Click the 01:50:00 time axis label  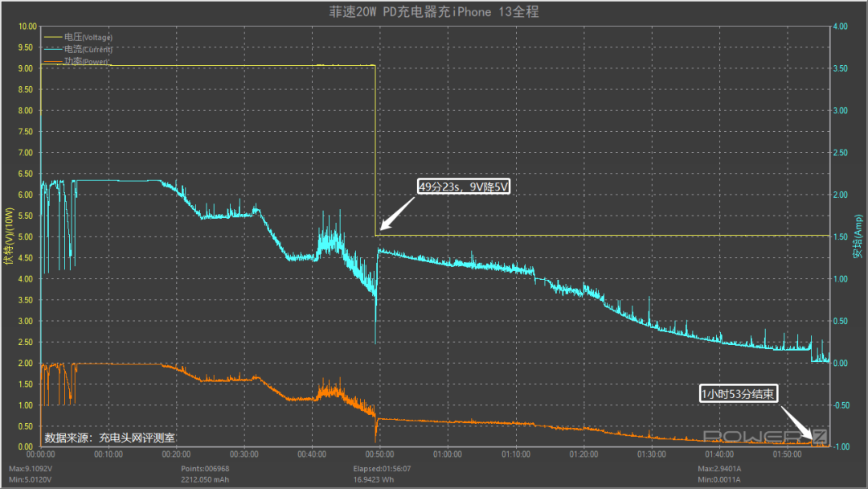point(787,454)
